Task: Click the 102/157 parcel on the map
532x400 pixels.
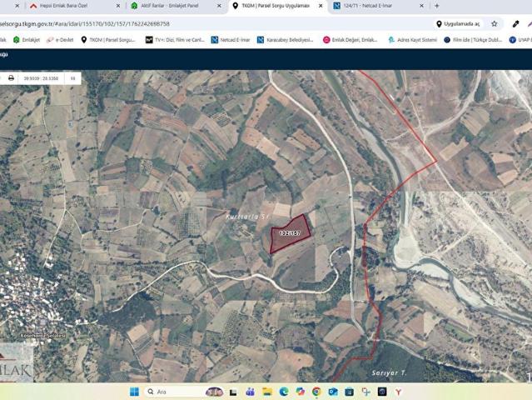Action: (x=290, y=232)
